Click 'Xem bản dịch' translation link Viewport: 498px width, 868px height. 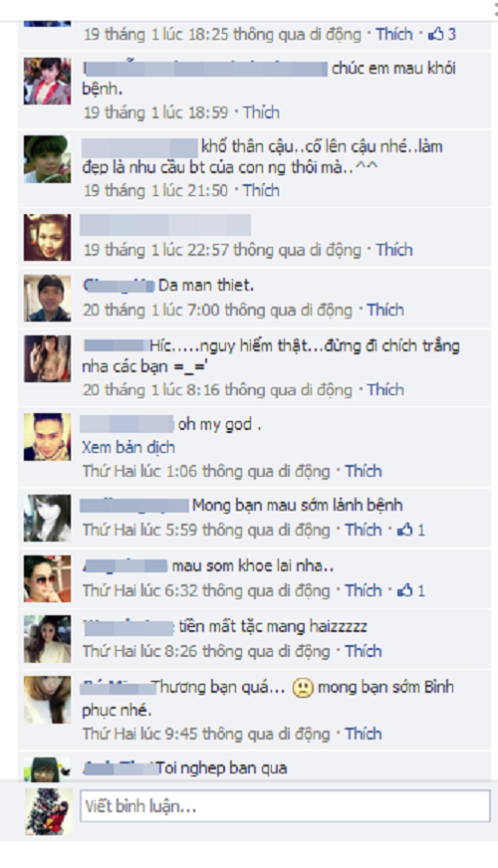(128, 447)
